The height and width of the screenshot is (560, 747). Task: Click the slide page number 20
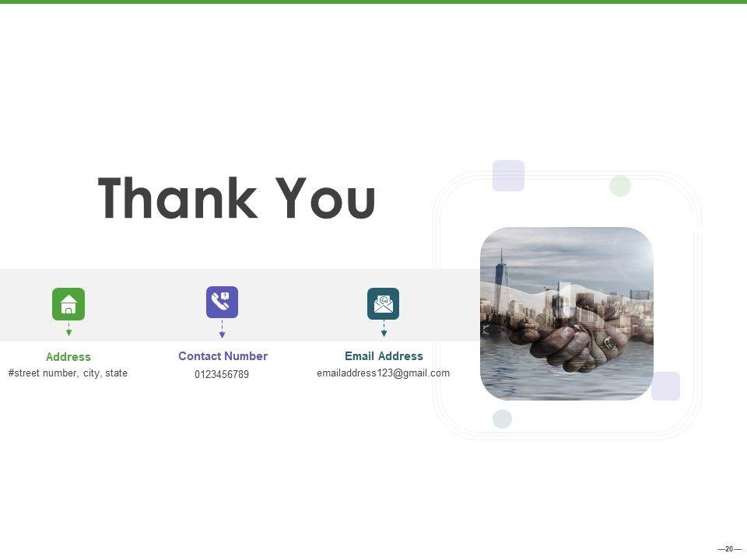729,549
